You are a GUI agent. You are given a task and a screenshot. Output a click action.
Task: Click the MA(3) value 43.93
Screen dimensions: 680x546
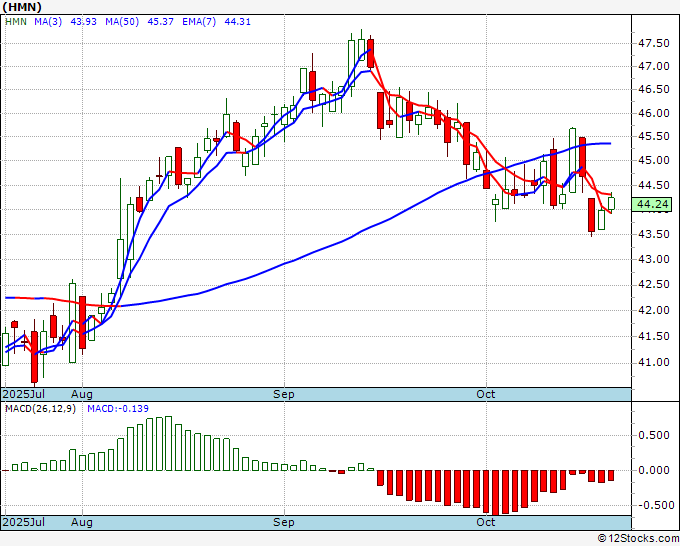click(x=83, y=22)
